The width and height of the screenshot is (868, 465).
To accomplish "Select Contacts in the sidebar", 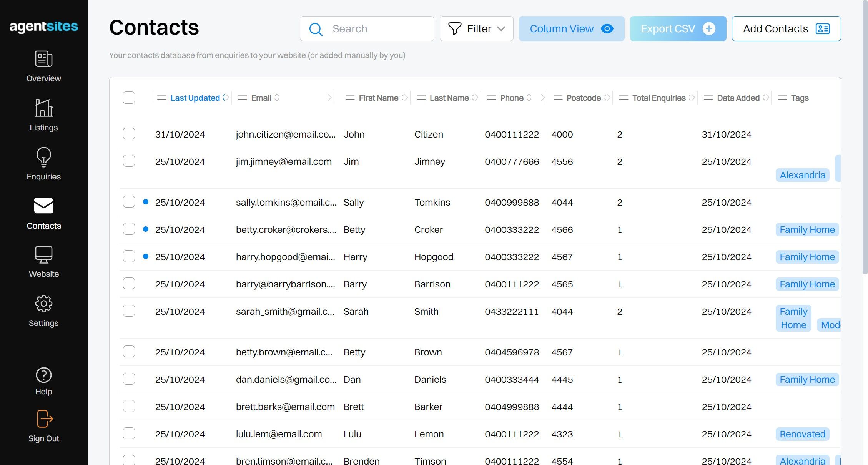I will (x=43, y=214).
